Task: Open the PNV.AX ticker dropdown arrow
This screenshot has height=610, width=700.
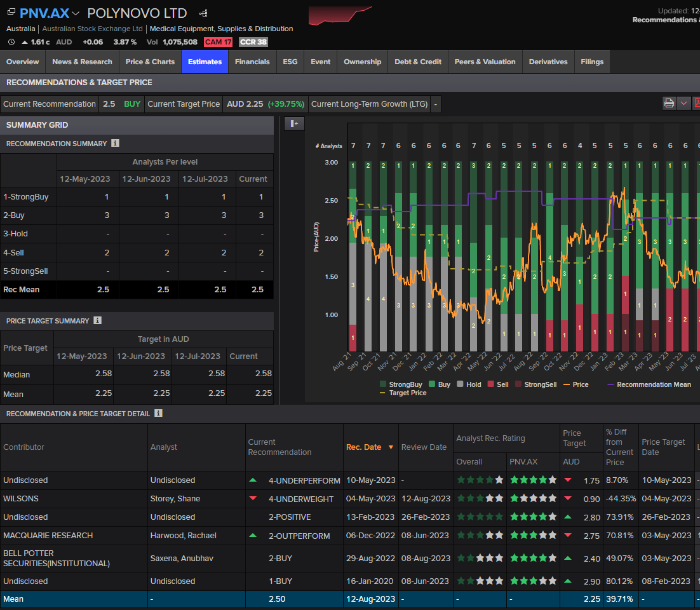Action: tap(76, 13)
